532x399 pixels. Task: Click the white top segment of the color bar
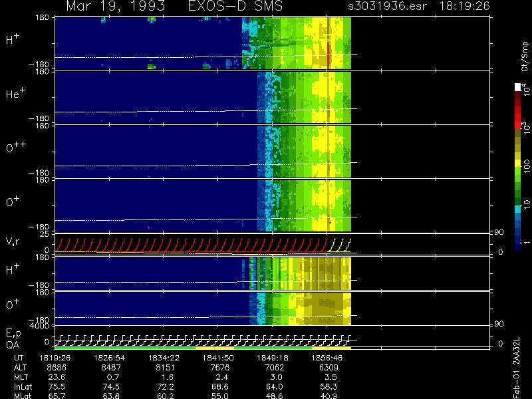(x=518, y=87)
